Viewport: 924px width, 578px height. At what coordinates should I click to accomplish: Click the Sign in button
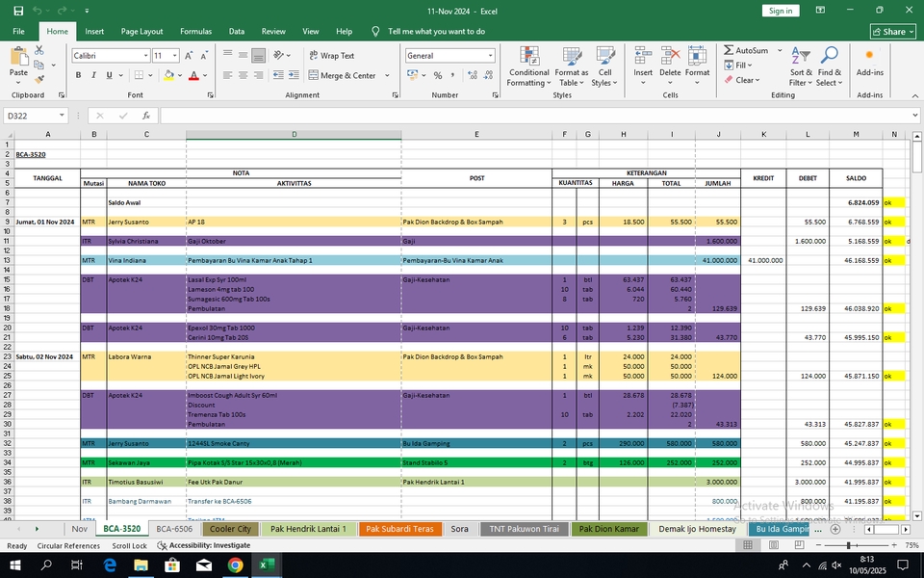pyautogui.click(x=781, y=11)
